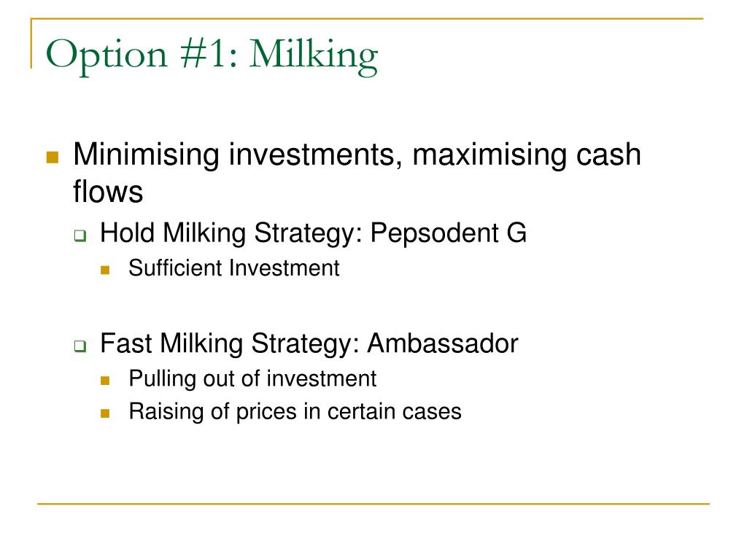
Task: Click the 'Raising of prices in certain cases' text
Action: pyautogui.click(x=295, y=412)
